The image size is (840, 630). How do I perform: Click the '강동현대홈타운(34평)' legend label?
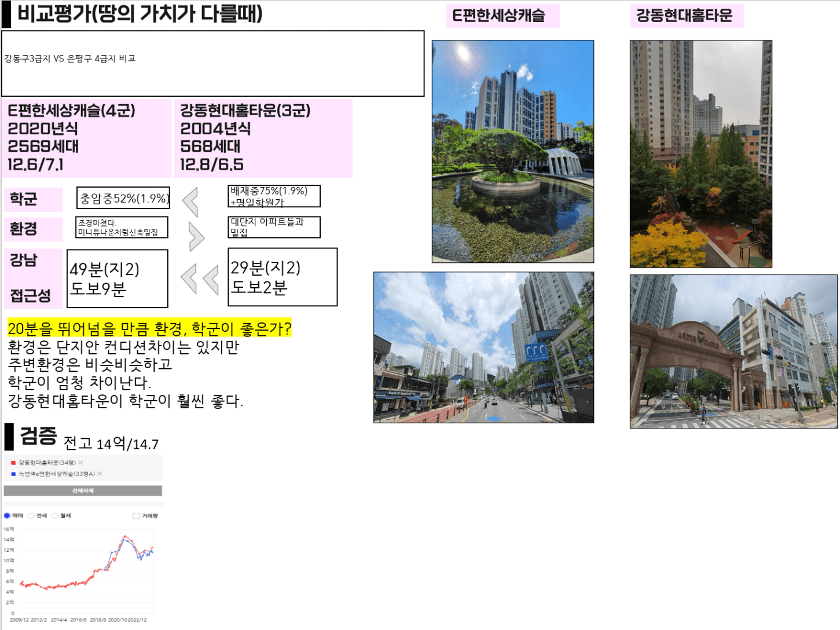(x=47, y=463)
